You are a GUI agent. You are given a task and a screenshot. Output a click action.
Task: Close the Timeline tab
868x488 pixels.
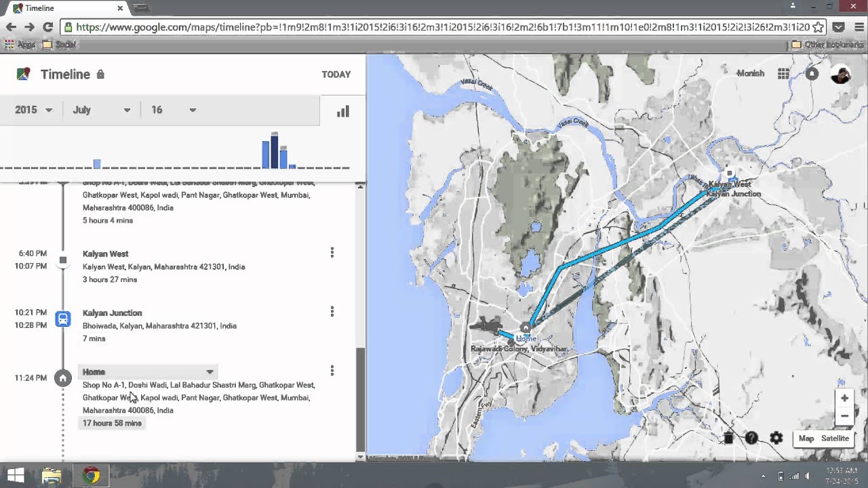click(x=120, y=8)
